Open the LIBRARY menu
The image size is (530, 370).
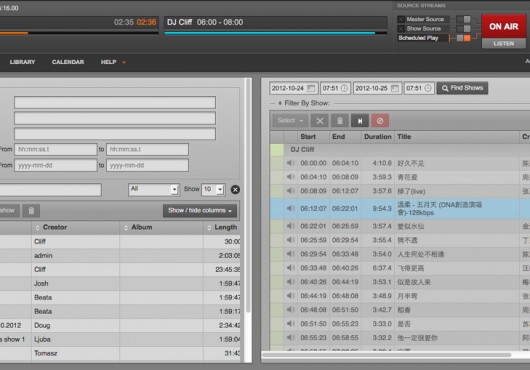point(22,62)
